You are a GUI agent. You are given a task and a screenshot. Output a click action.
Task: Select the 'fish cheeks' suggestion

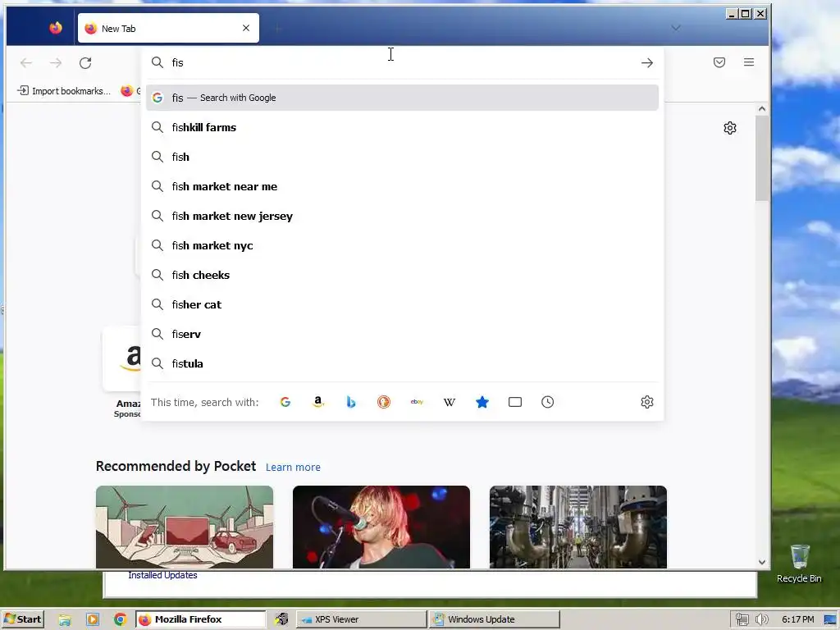[x=402, y=274]
